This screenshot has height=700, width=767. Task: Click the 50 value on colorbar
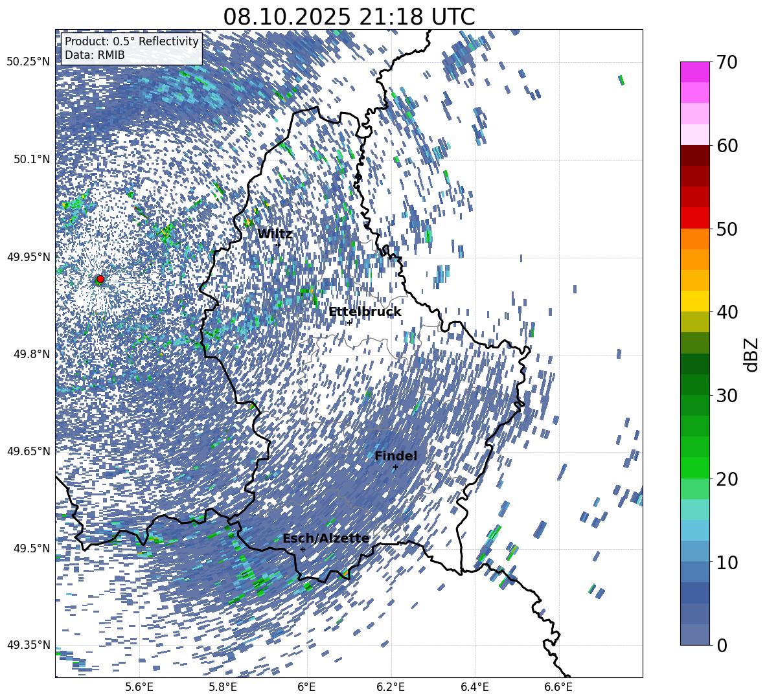pyautogui.click(x=727, y=229)
